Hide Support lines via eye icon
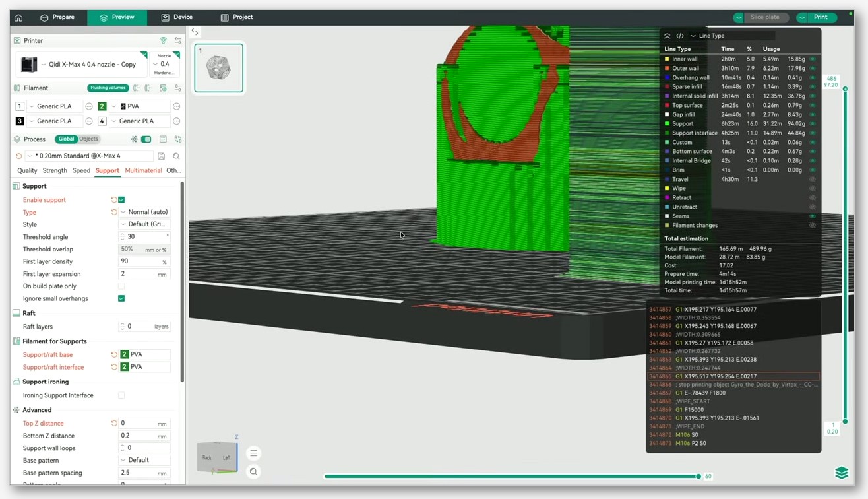868x499 pixels. 813,124
